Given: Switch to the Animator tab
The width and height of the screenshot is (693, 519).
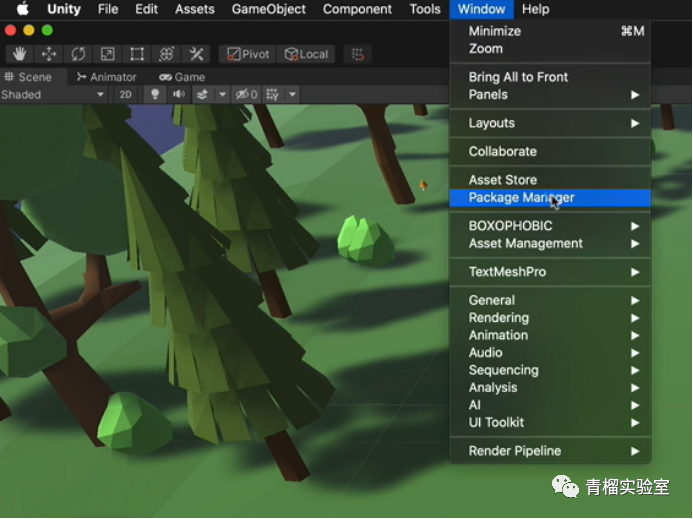Looking at the screenshot, I should [105, 77].
